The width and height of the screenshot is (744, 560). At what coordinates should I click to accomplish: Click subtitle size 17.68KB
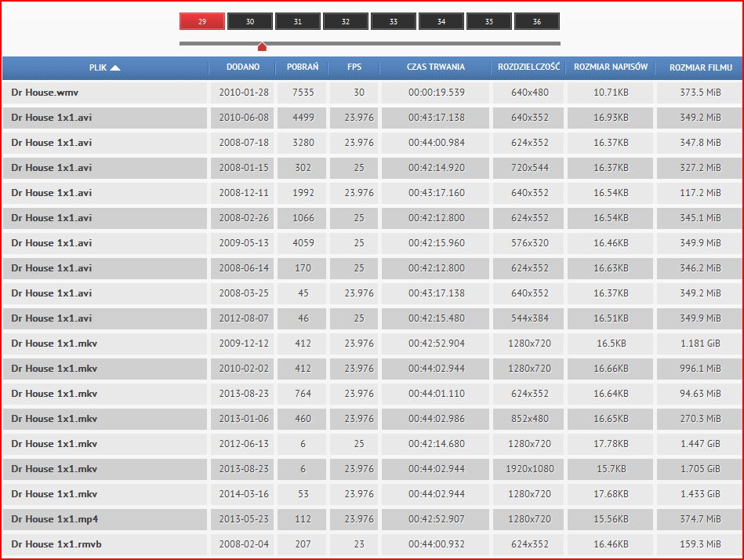pyautogui.click(x=612, y=494)
